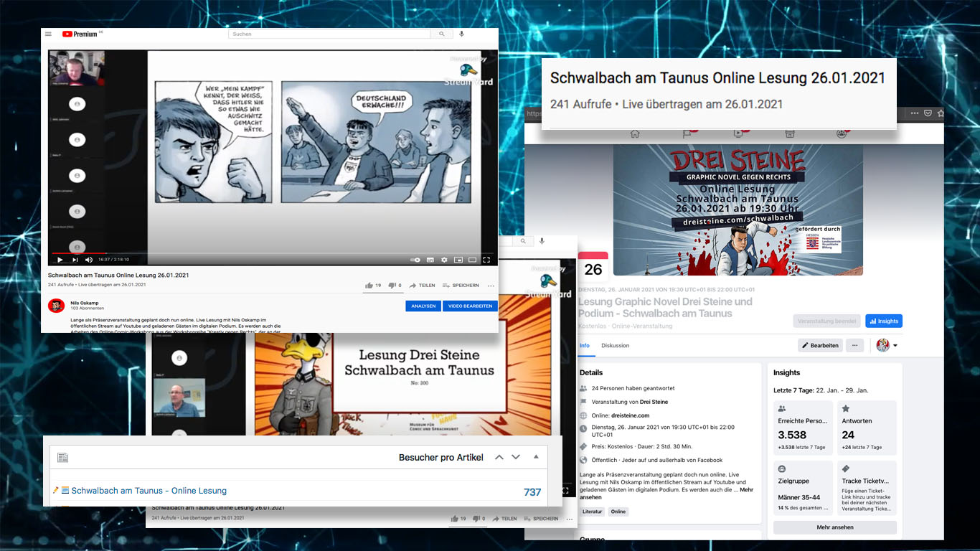Open the Nils Oskamp channel avatar
The height and width of the screenshot is (551, 980).
(57, 306)
